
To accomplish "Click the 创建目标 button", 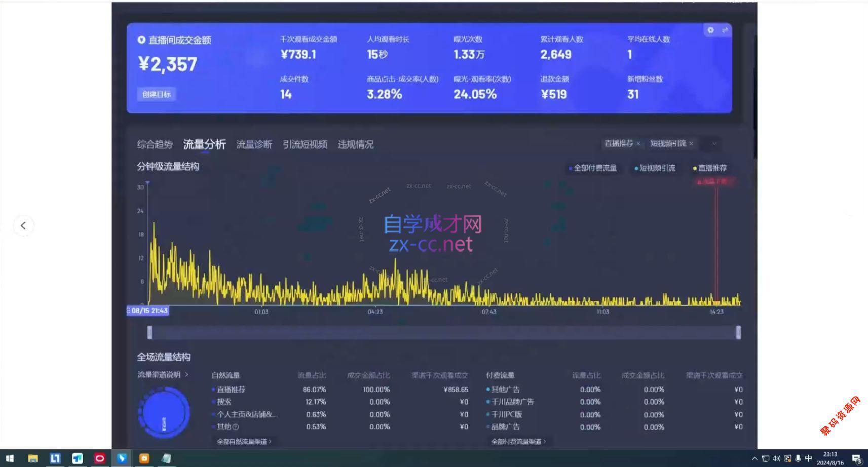I will coord(157,94).
